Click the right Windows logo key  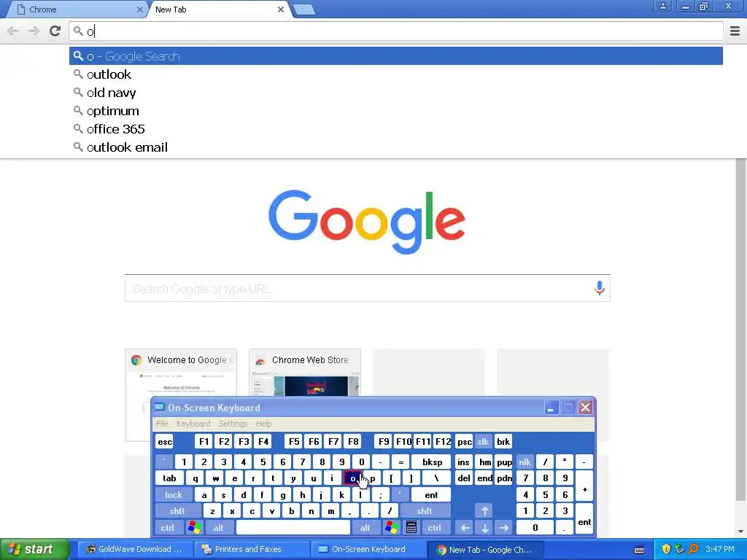coord(392,528)
